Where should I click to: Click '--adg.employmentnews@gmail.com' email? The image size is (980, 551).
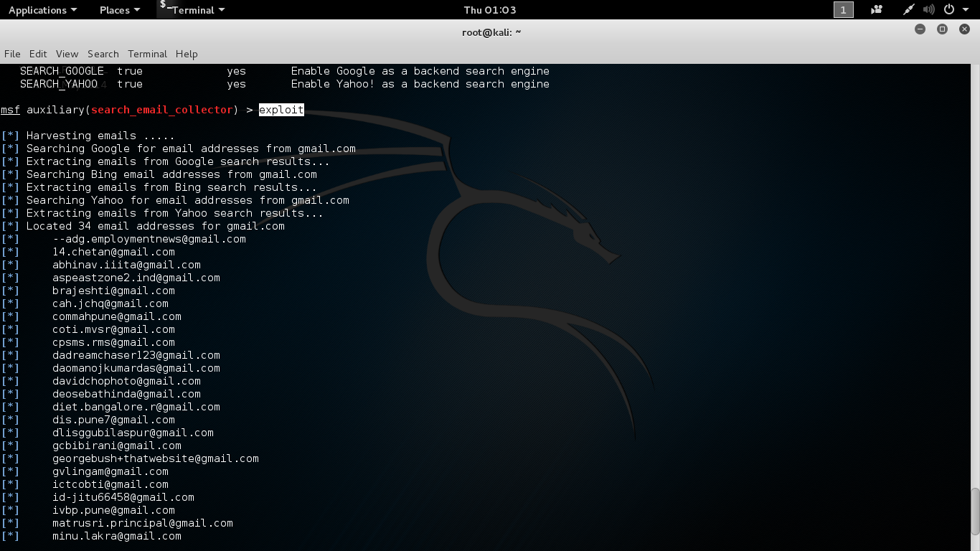tap(149, 239)
